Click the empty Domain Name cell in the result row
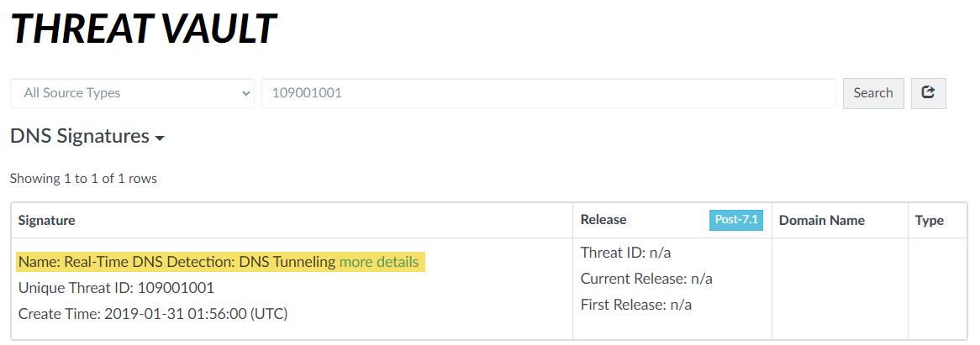The height and width of the screenshot is (345, 980). 839,288
